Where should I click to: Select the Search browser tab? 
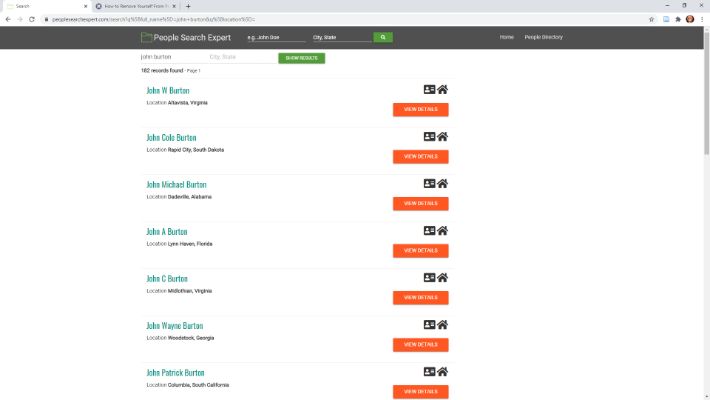click(x=45, y=6)
